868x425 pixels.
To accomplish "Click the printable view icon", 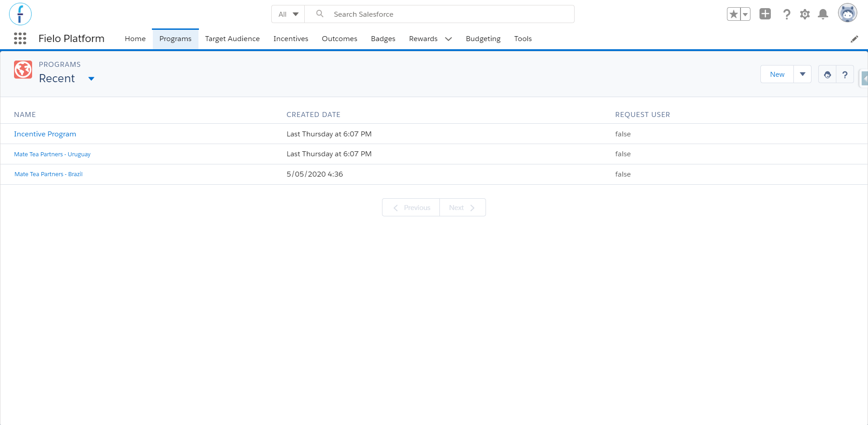I will 827,75.
